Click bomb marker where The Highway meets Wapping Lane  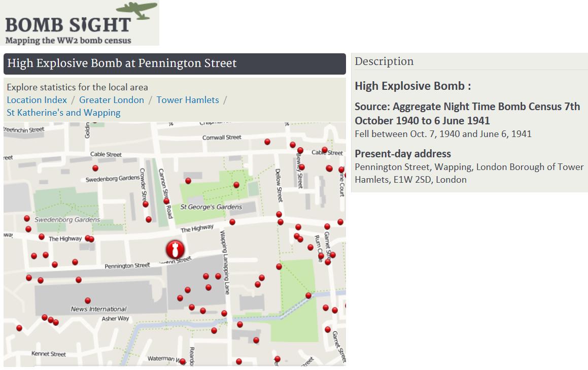[x=232, y=222]
